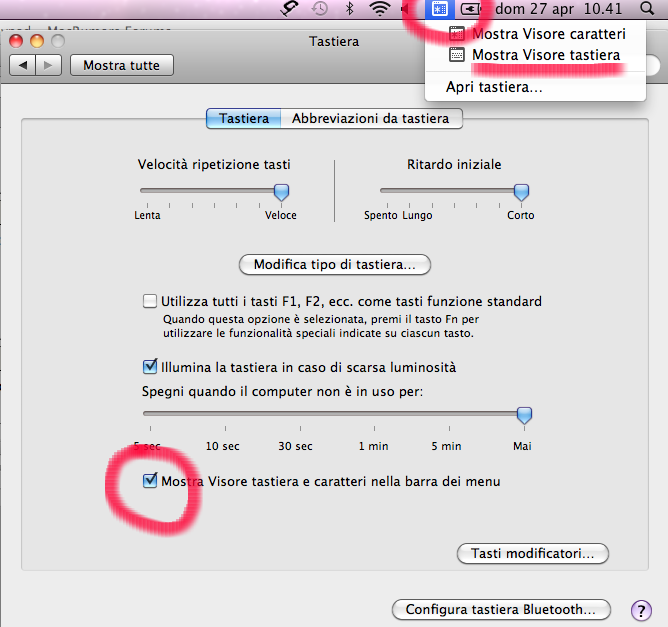Click Configura tastiera Bluetooth...
Screen dimensions: 668x627
pyautogui.click(x=501, y=610)
